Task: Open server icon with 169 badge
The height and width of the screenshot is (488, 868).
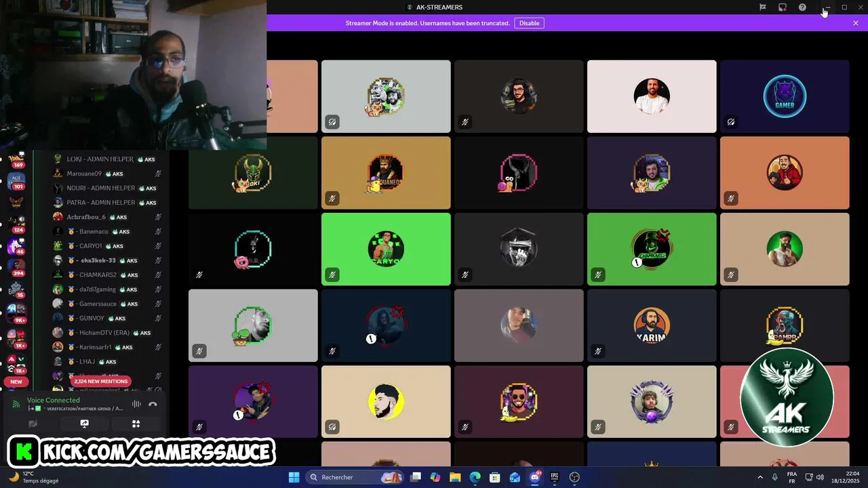Action: 16,160
